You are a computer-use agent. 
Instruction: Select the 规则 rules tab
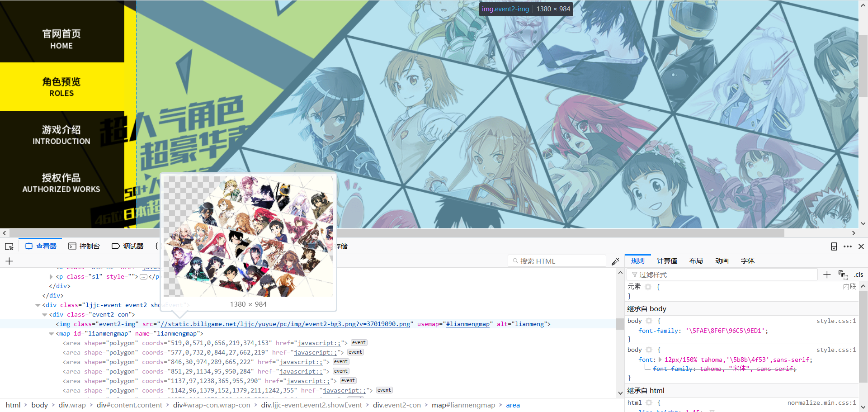tap(638, 261)
